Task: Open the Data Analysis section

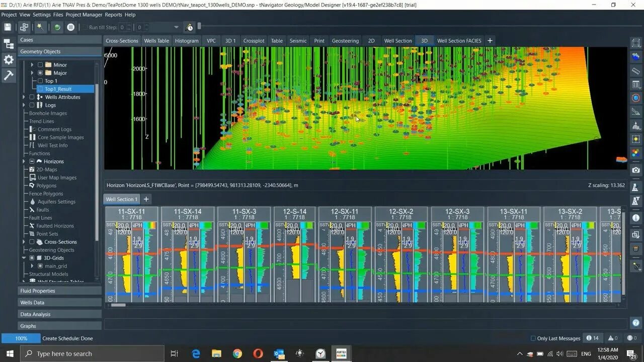Action: click(x=59, y=314)
